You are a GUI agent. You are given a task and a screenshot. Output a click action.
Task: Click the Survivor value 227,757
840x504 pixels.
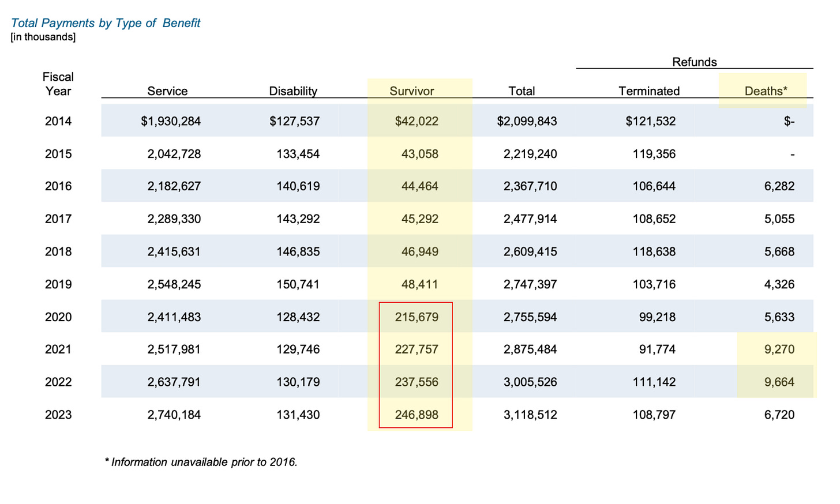[x=417, y=349]
